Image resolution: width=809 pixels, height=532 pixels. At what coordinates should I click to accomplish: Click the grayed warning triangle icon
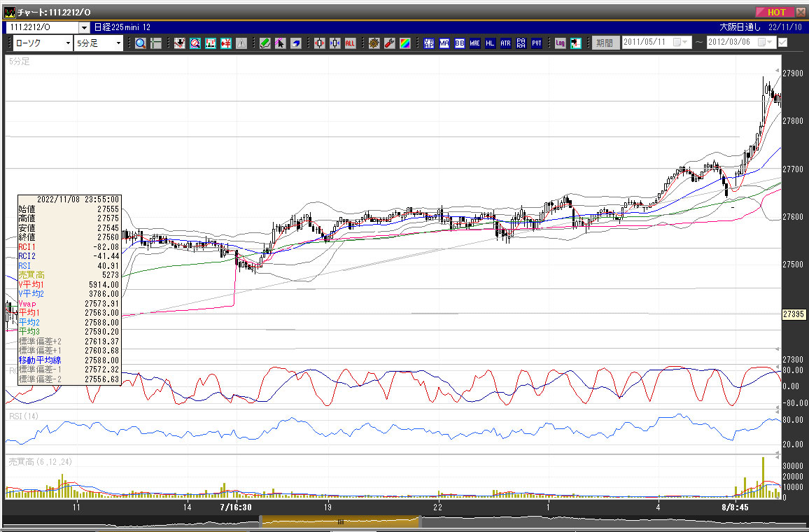pyautogui.click(x=241, y=43)
